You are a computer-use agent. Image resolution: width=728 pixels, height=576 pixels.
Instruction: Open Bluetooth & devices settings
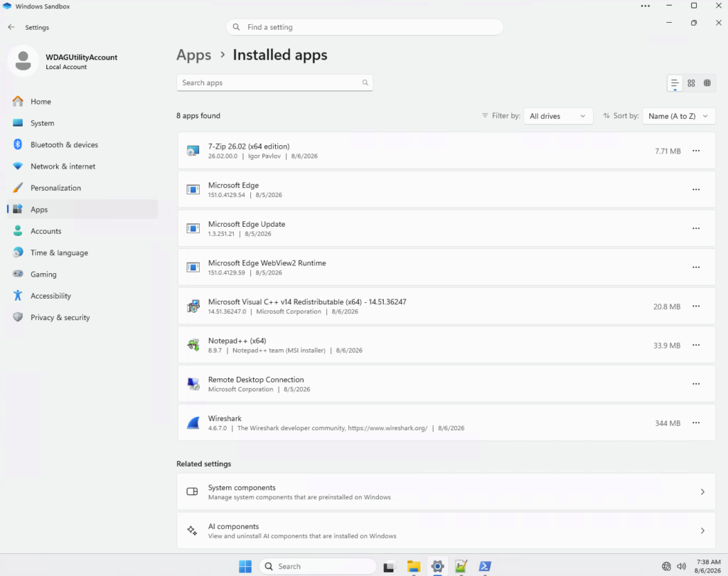82,144
